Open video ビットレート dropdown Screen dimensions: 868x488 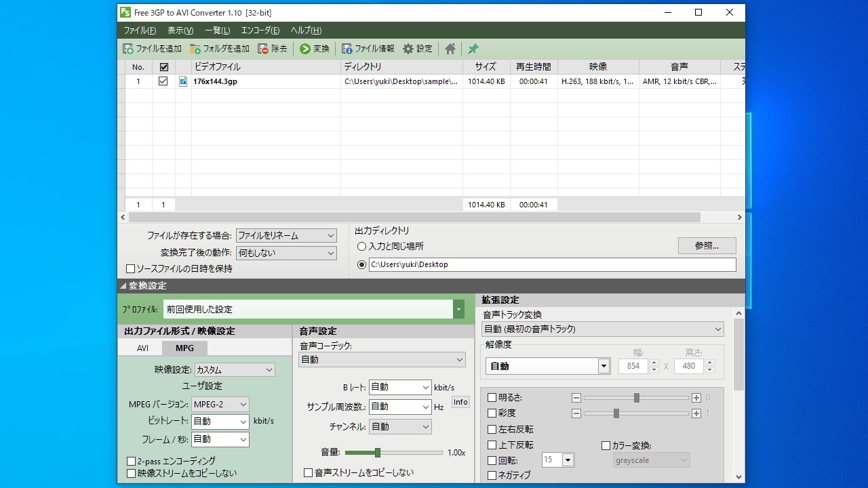[220, 421]
